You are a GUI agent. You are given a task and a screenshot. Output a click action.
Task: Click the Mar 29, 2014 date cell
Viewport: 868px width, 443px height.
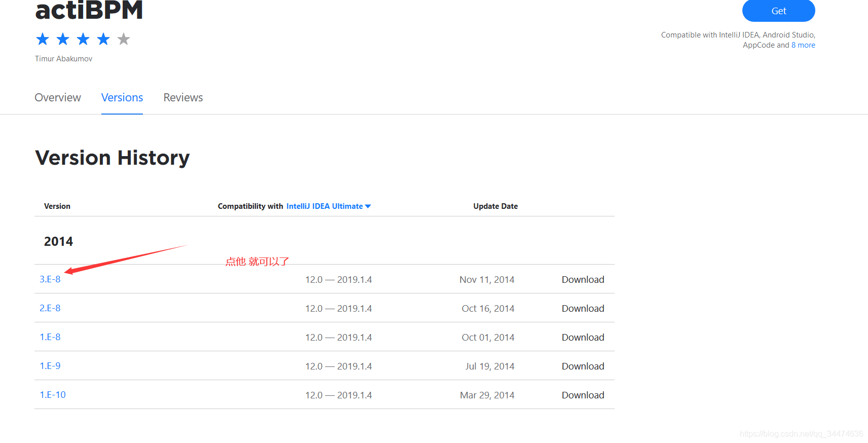(487, 395)
